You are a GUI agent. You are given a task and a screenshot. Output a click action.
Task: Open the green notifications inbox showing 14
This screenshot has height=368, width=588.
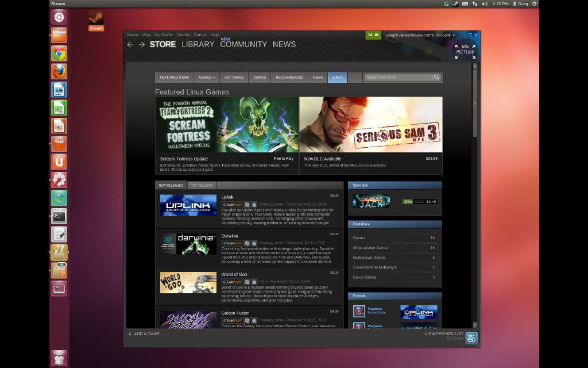pyautogui.click(x=373, y=35)
